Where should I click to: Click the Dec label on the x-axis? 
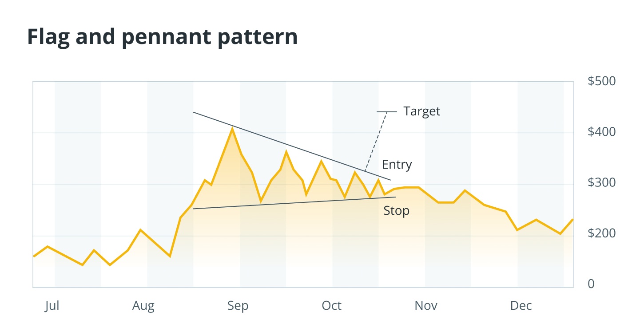pyautogui.click(x=521, y=306)
